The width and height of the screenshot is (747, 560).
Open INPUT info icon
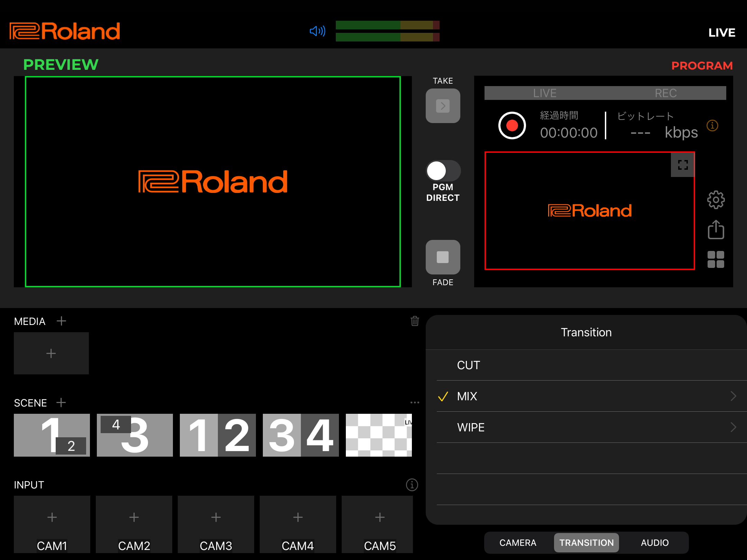412,485
